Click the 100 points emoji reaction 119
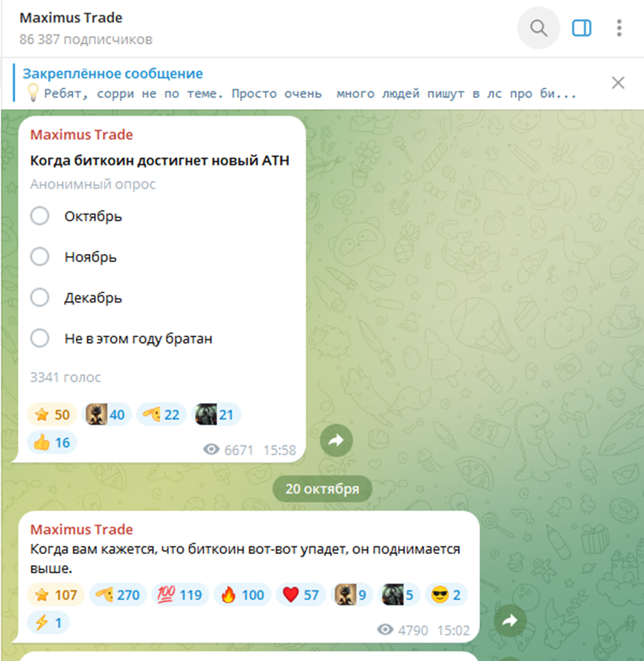This screenshot has height=661, width=644. pos(180,595)
